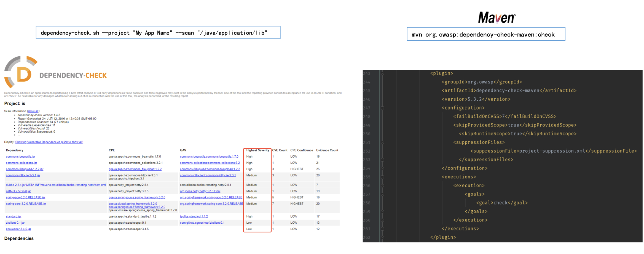The image size is (644, 254).
Task: Collapse the <configuration> fold marker at line 247
Action: [x=382, y=108]
